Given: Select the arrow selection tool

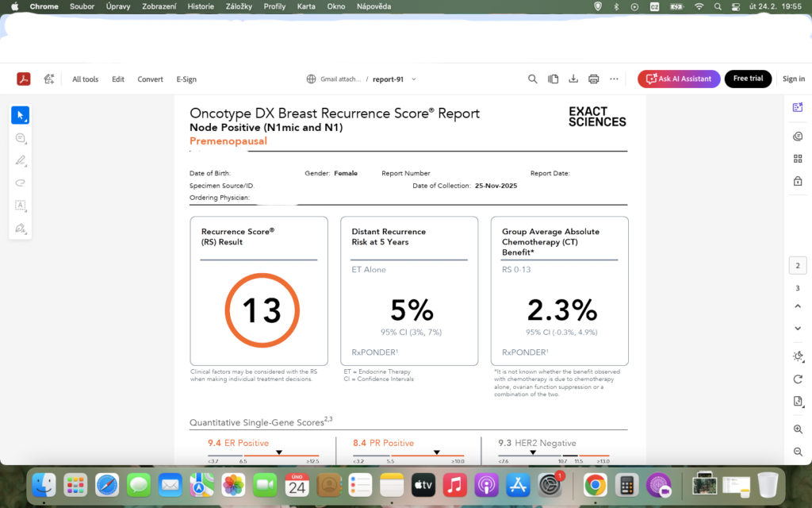Looking at the screenshot, I should click(x=21, y=116).
